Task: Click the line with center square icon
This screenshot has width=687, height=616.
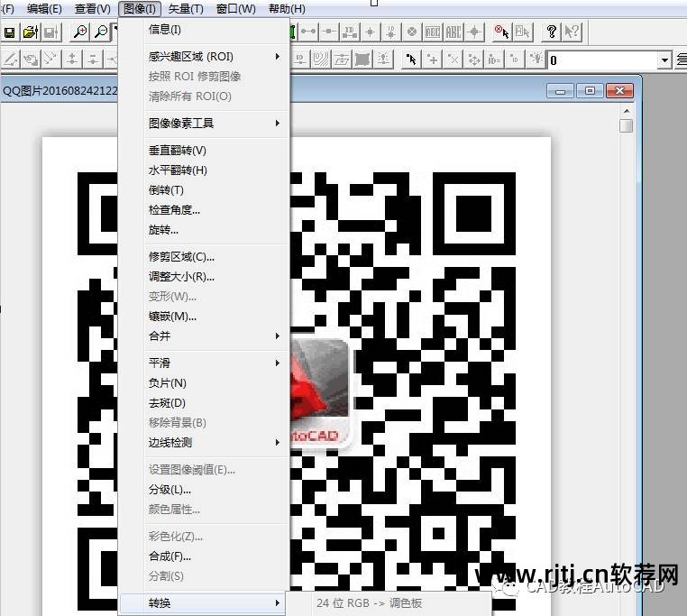Action: coord(329,32)
